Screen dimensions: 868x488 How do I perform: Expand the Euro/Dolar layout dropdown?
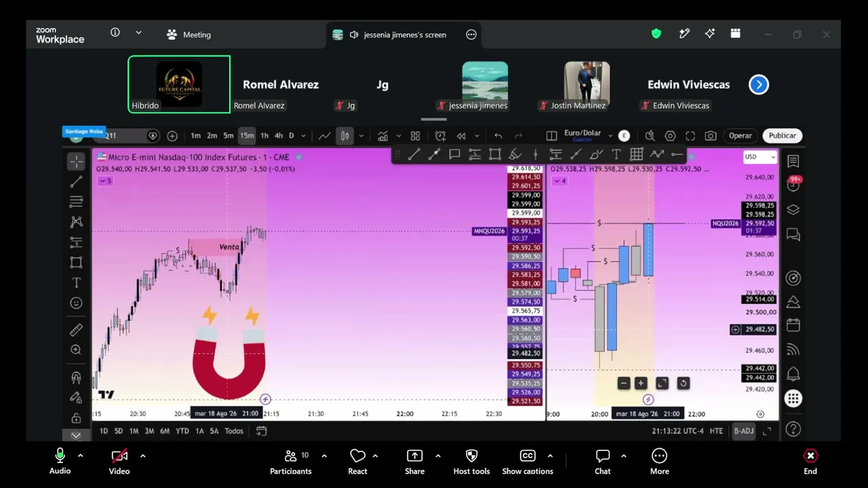[610, 136]
